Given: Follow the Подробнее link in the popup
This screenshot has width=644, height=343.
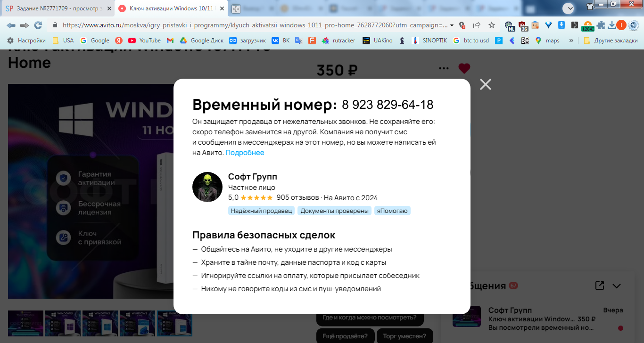Looking at the screenshot, I should [245, 153].
